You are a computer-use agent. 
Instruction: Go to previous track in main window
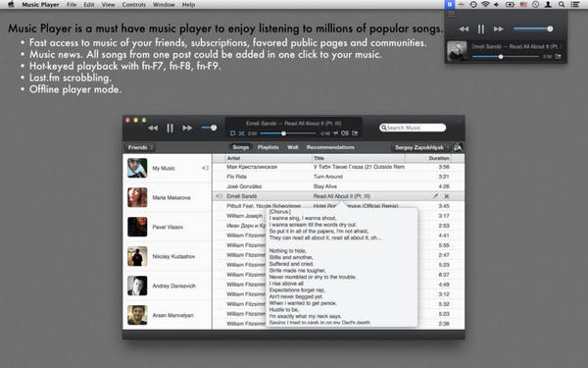click(x=153, y=128)
